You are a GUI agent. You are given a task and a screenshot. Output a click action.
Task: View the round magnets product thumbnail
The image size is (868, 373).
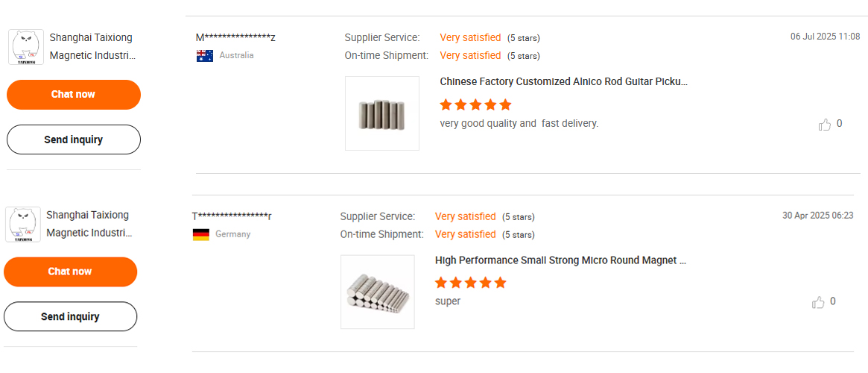point(378,292)
